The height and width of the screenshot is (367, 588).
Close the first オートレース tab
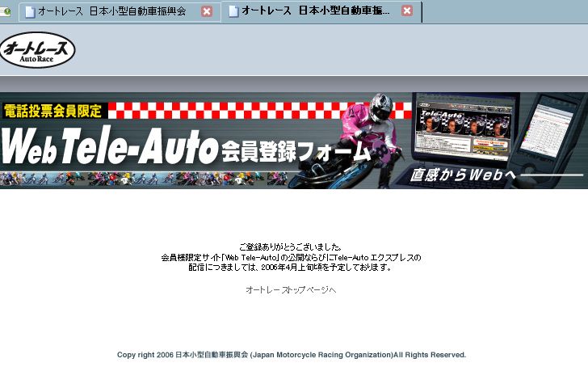[206, 11]
